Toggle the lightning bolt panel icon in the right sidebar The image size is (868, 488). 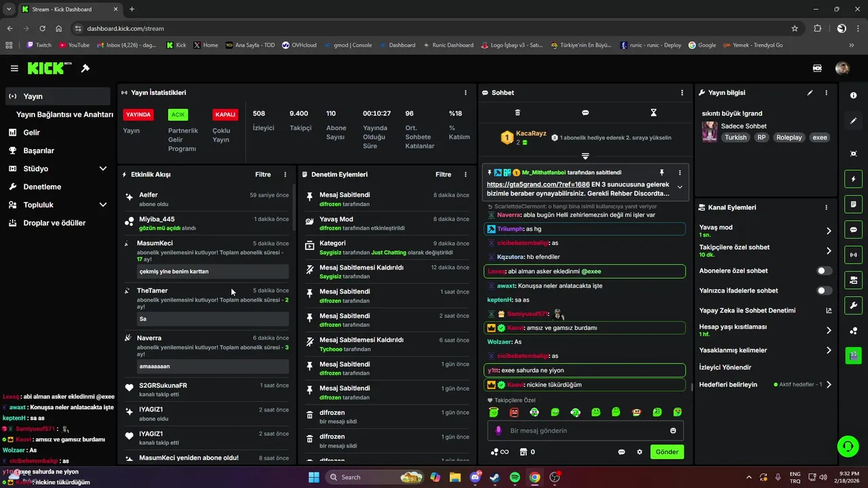(854, 179)
